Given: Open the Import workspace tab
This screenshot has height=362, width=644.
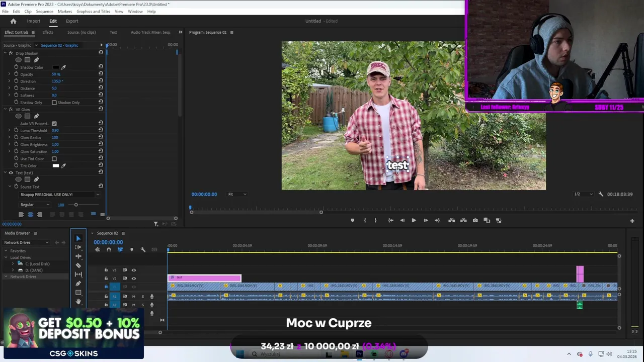Looking at the screenshot, I should click(x=34, y=21).
